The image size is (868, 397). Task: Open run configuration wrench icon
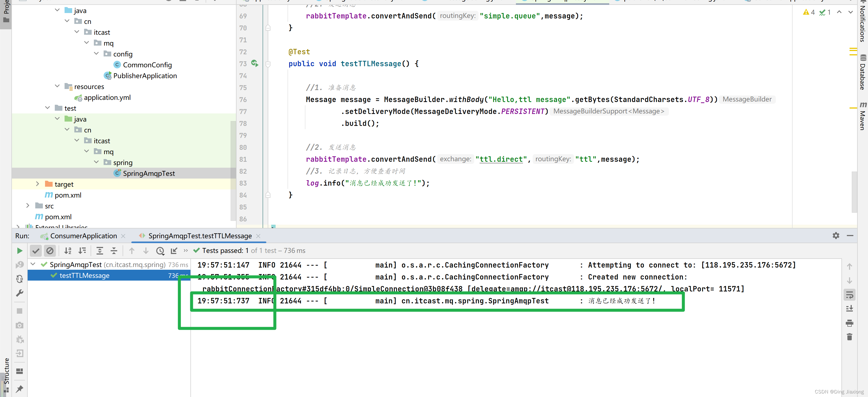coord(20,293)
